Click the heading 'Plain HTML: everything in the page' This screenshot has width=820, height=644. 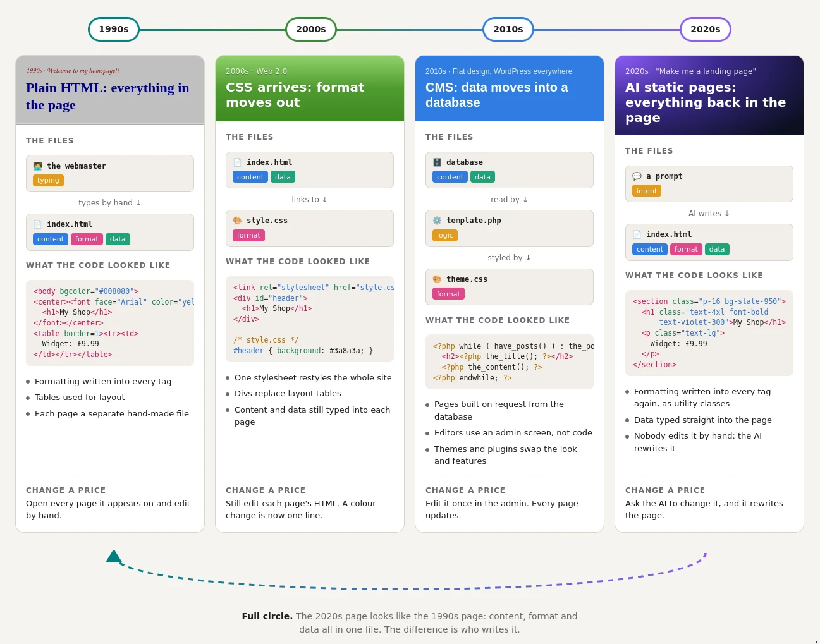click(107, 96)
